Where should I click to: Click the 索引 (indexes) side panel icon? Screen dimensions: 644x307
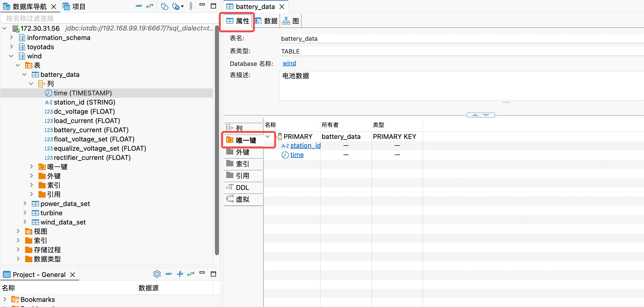point(242,164)
